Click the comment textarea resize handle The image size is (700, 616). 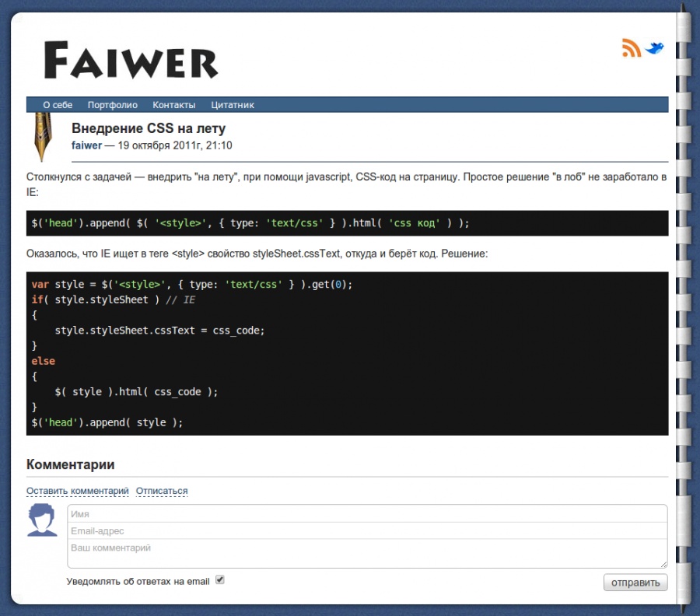pos(663,564)
